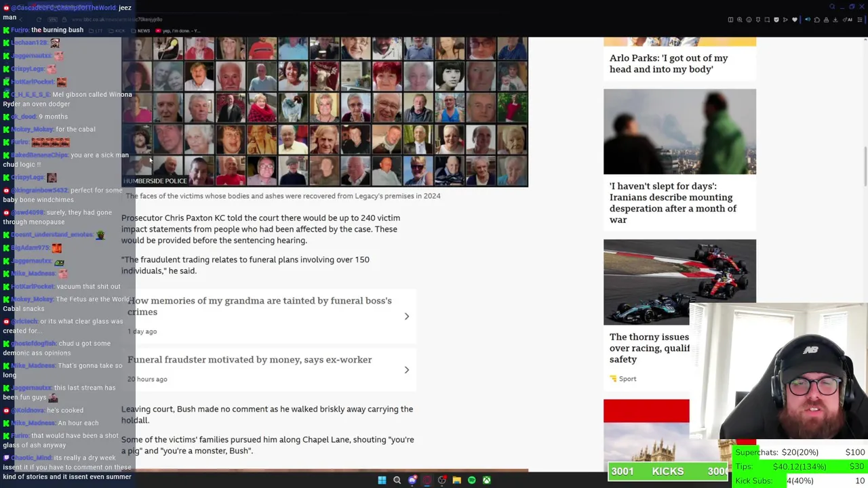
Task: Click the Superchats goal bar
Action: point(799,452)
